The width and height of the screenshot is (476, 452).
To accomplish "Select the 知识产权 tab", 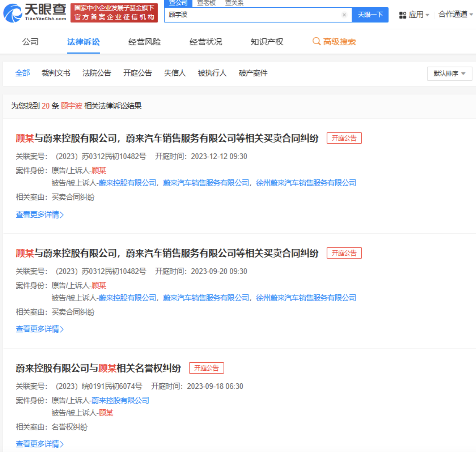I will coord(267,42).
